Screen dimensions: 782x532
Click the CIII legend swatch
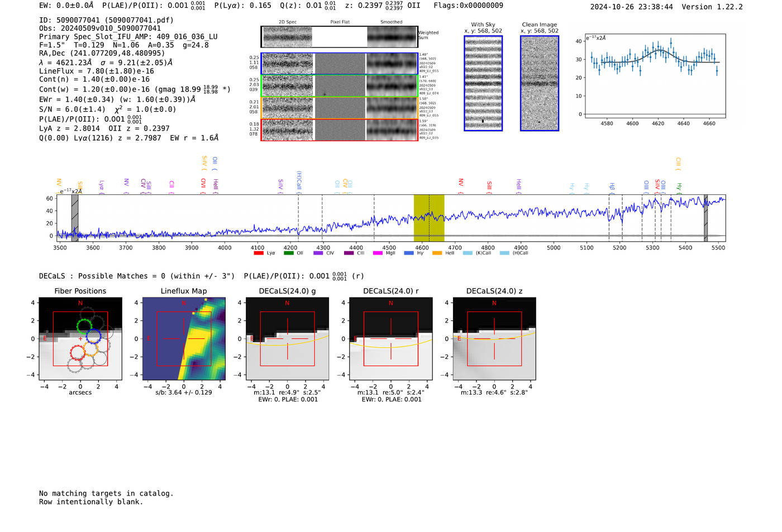click(349, 253)
